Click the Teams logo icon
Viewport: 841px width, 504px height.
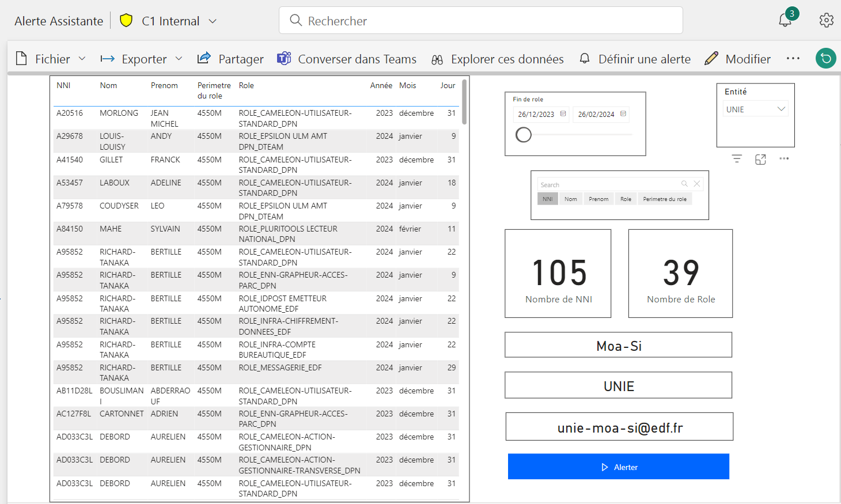pos(284,58)
